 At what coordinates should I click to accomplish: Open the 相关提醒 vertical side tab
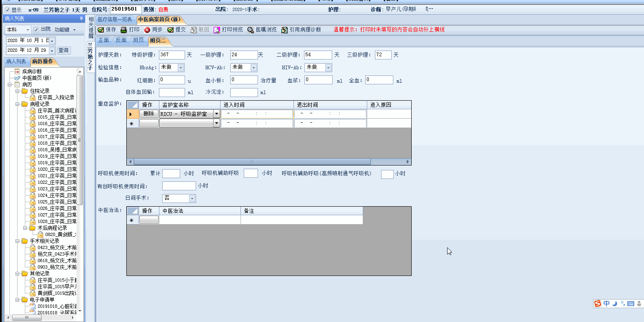point(91,27)
